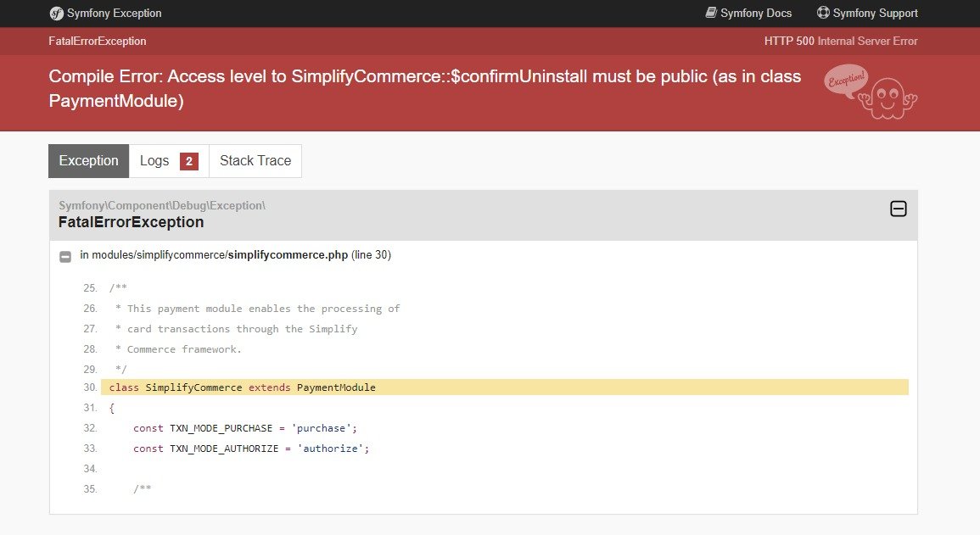Click the red Logs count badge
Image resolution: width=980 pixels, height=535 pixels.
coord(189,161)
